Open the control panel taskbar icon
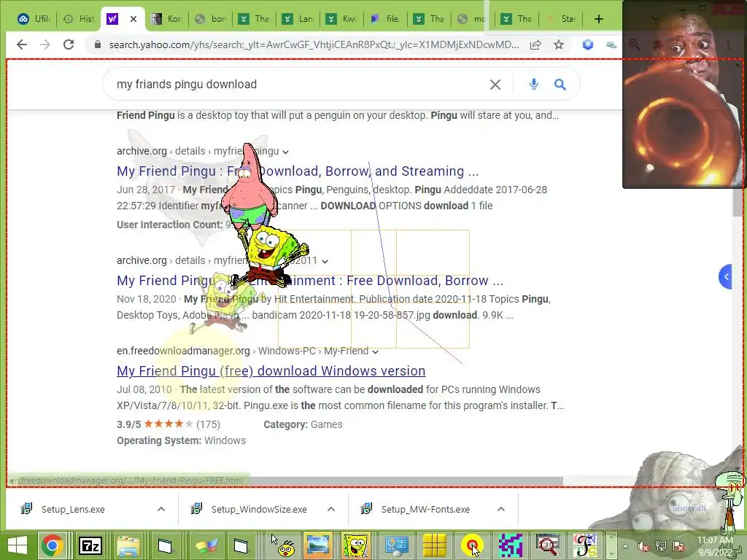The width and height of the screenshot is (747, 560). (x=396, y=545)
